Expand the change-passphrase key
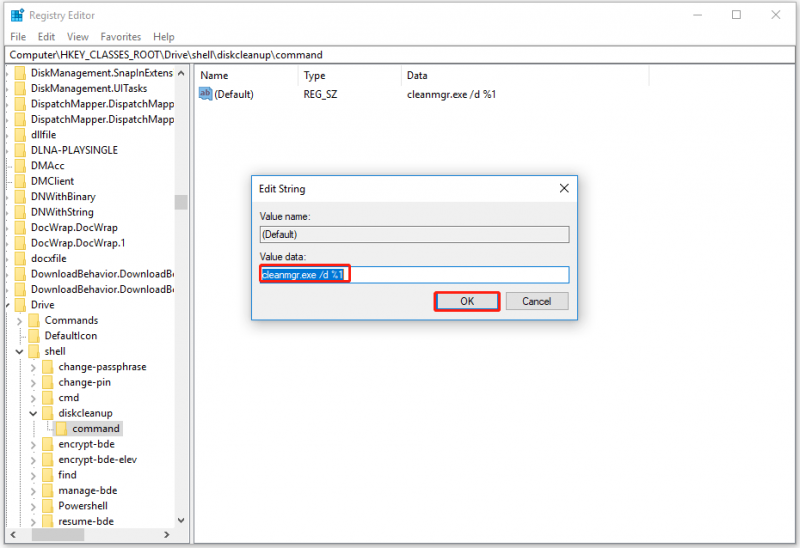 click(33, 367)
